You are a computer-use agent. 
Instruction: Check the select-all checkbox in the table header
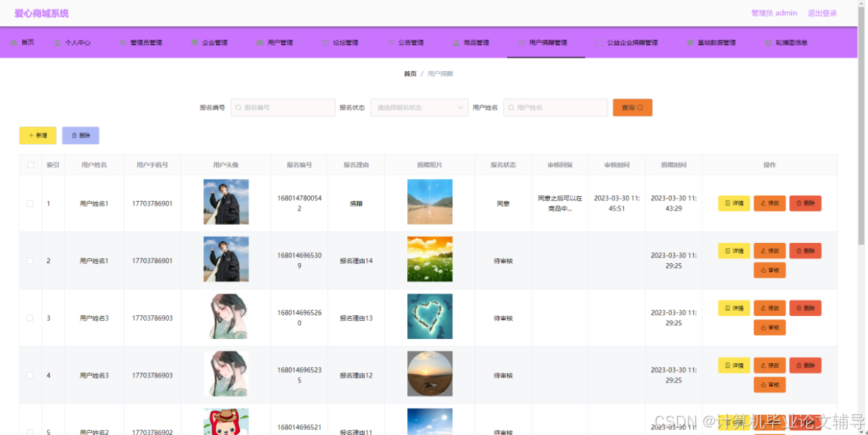tap(29, 164)
